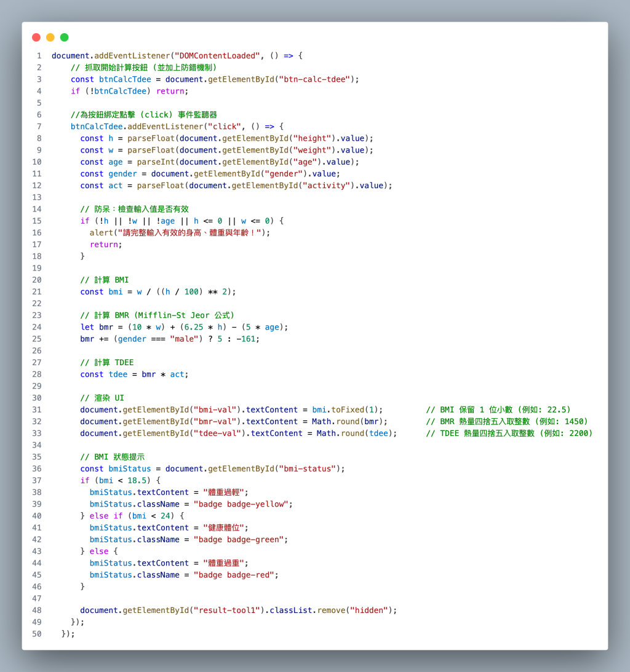Viewport: 630px width, 672px height.
Task: Click the comment with example 22.5
Action: click(x=498, y=409)
